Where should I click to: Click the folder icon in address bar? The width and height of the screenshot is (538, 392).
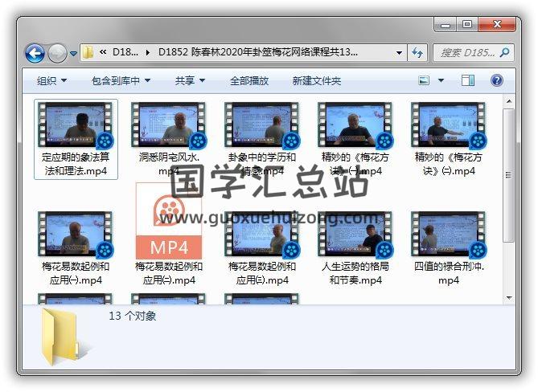[x=88, y=53]
